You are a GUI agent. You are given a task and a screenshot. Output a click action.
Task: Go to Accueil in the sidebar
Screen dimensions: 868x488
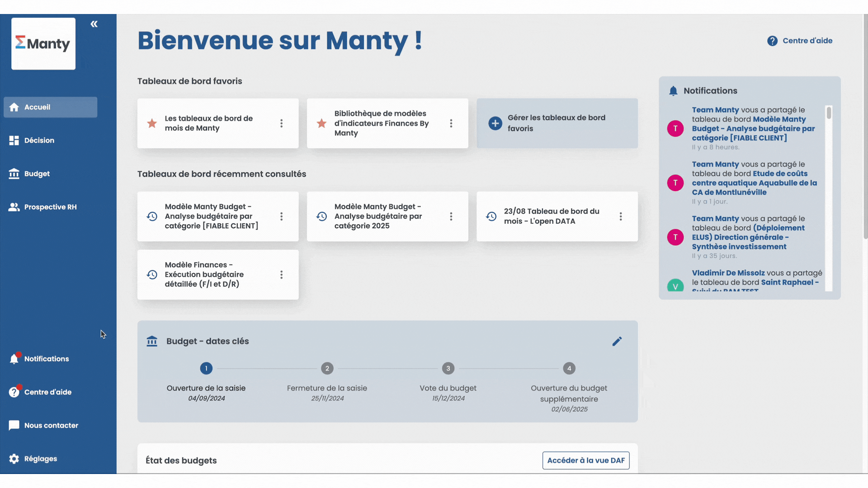50,107
